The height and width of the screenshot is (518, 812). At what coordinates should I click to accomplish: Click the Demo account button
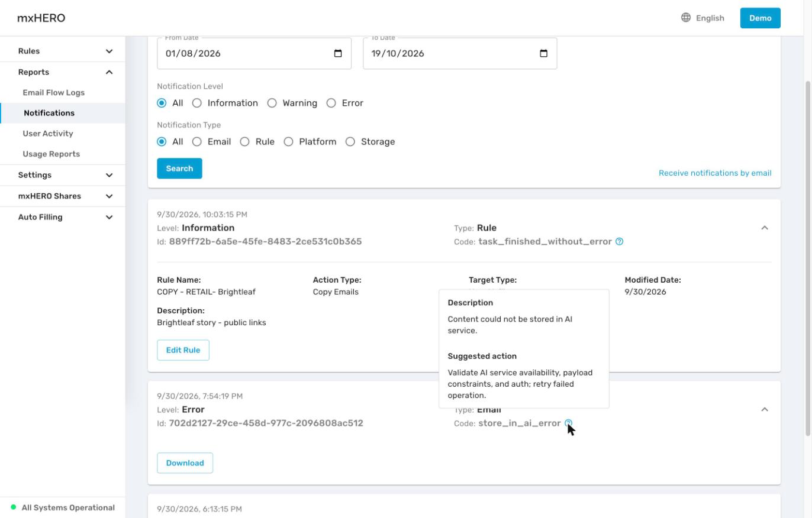tap(760, 18)
